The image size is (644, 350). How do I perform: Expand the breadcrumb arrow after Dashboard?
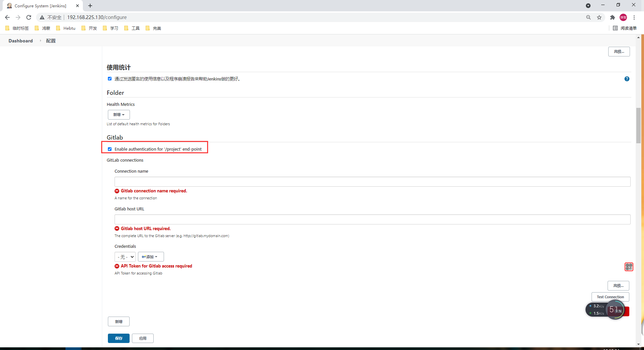click(40, 41)
